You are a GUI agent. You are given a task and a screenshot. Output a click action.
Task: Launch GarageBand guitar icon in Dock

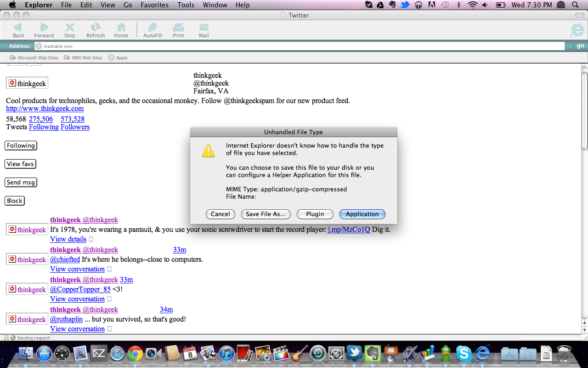(x=300, y=353)
